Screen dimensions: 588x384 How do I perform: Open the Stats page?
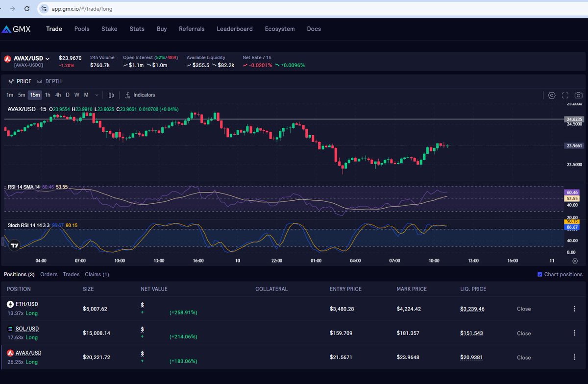click(x=137, y=29)
